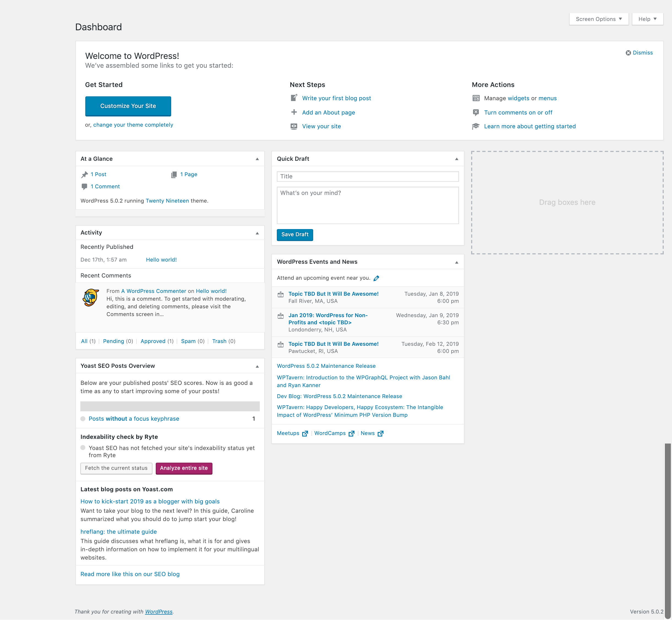Click the page icon next to 1 Page
The image size is (672, 620).
point(174,175)
